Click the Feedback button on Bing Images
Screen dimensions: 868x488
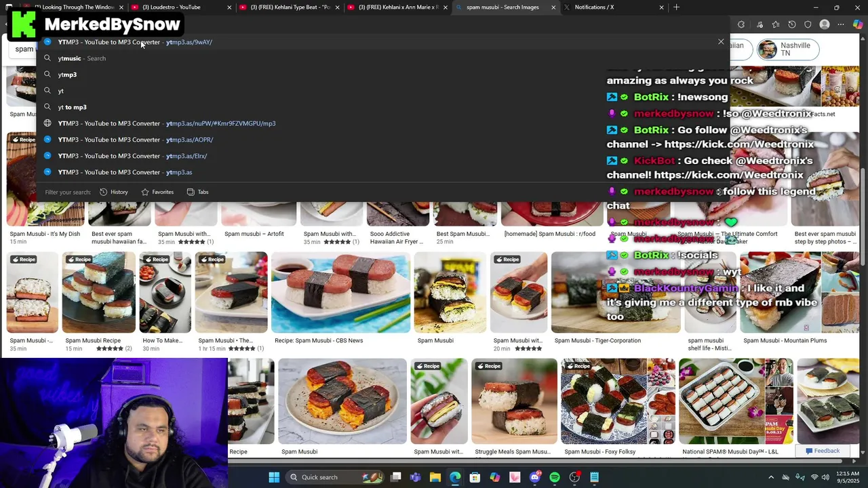[823, 451]
